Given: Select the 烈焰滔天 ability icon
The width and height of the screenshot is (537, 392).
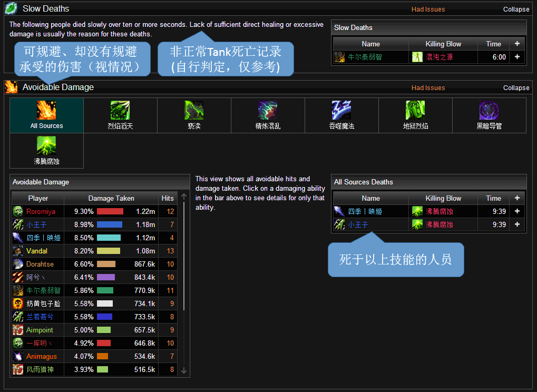Looking at the screenshot, I should click(120, 110).
